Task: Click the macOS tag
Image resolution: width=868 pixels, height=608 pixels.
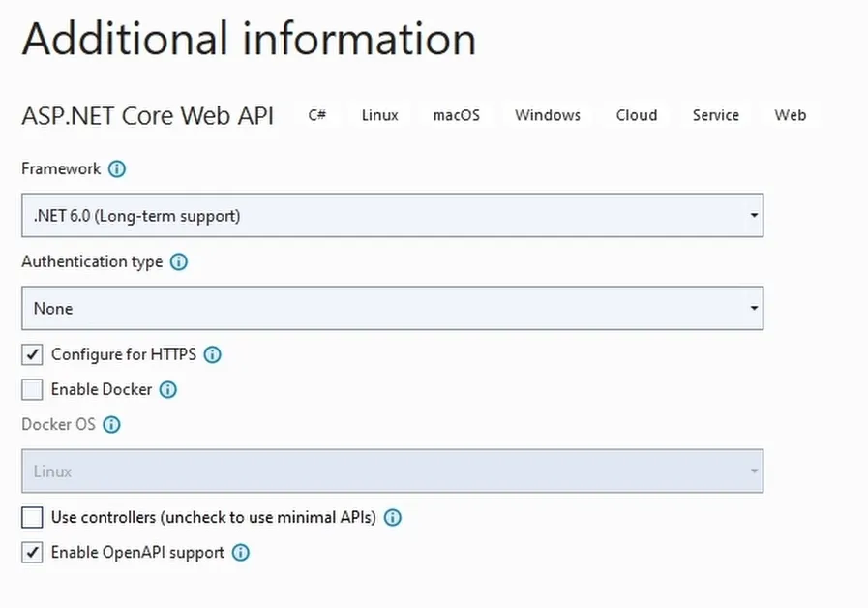Action: pyautogui.click(x=456, y=115)
